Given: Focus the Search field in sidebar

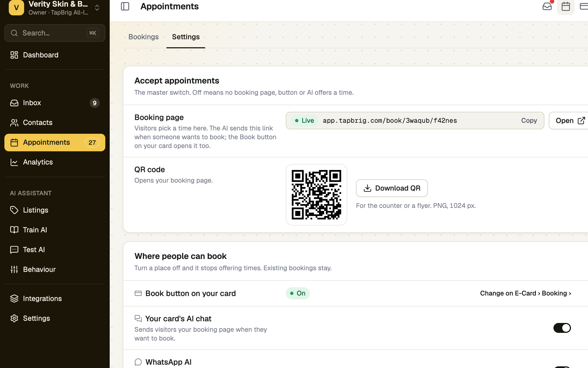Looking at the screenshot, I should coord(55,33).
